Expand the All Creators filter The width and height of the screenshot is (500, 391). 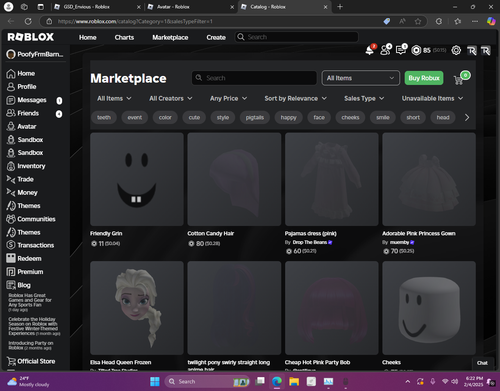pos(171,98)
